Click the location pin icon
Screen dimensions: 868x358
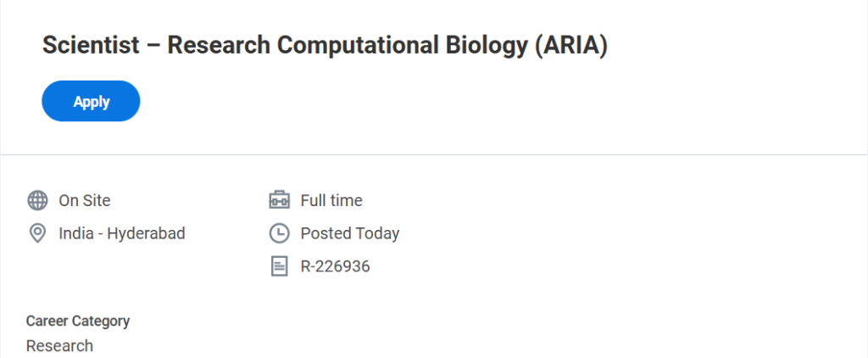[37, 233]
